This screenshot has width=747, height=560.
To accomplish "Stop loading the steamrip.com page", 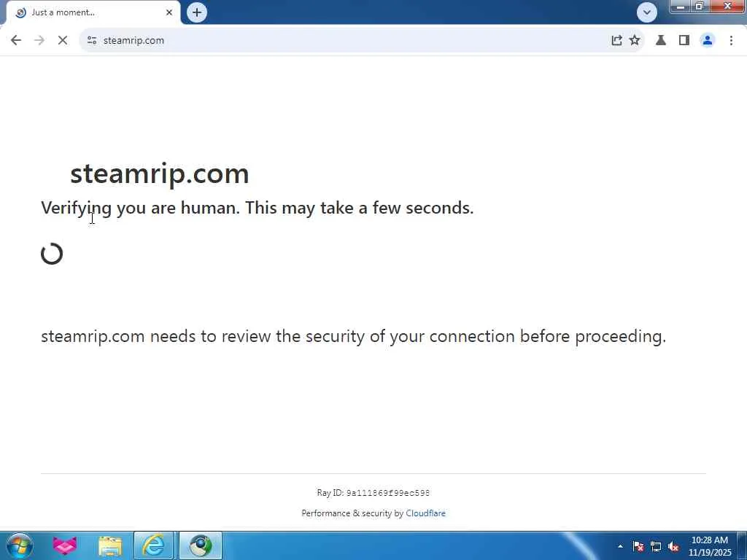I will [x=63, y=41].
